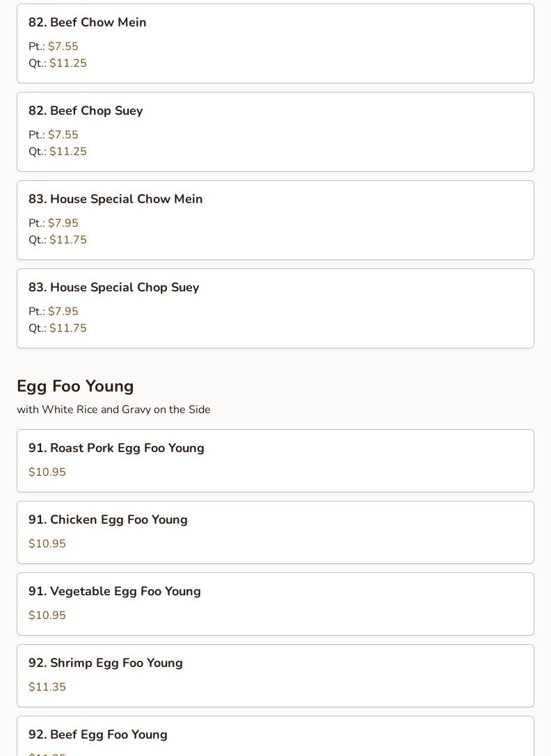The height and width of the screenshot is (756, 551).
Task: Open 83. House Special Chow Mein item
Action: [115, 199]
